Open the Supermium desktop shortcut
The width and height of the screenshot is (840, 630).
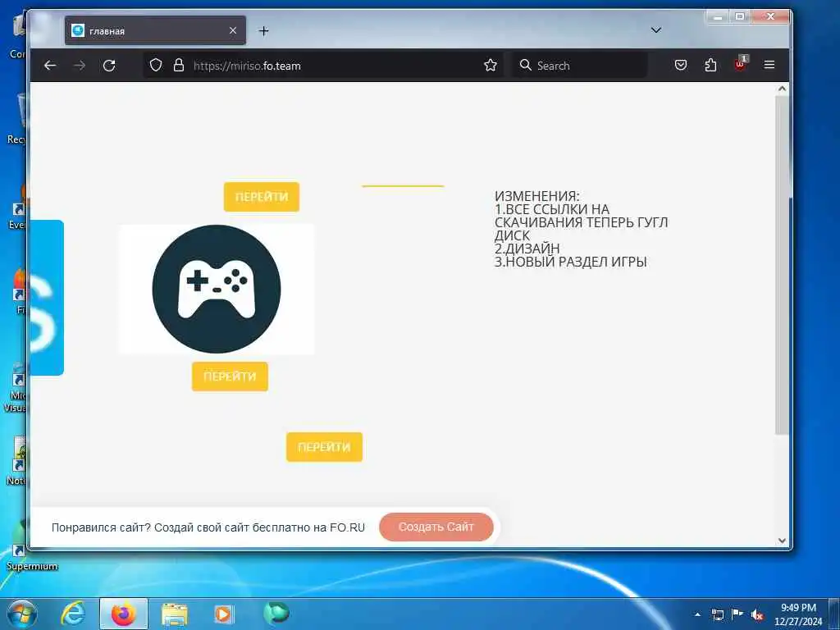[27, 549]
